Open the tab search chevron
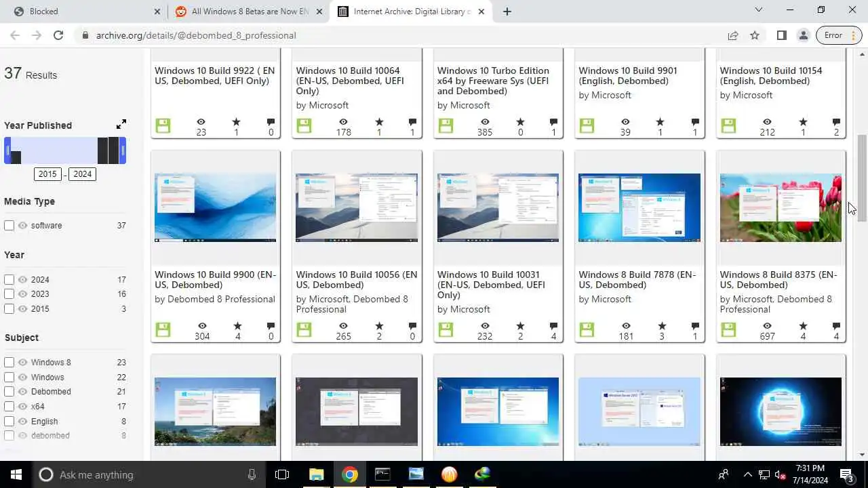Image resolution: width=868 pixels, height=488 pixels. [759, 9]
